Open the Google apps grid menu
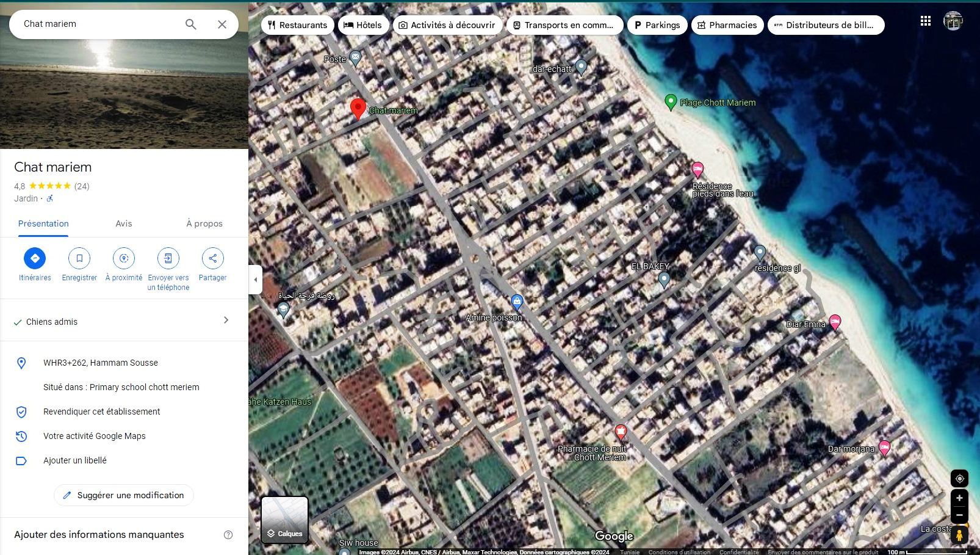The width and height of the screenshot is (980, 555). point(926,20)
